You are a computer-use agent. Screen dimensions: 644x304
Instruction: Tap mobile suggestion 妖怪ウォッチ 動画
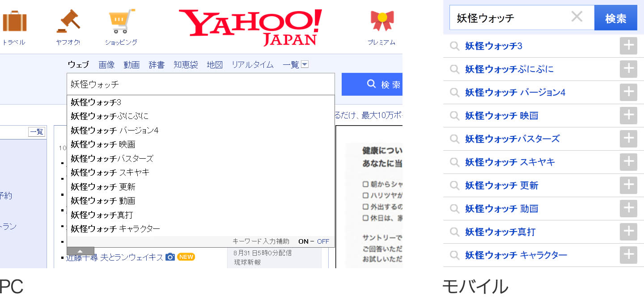coord(502,209)
